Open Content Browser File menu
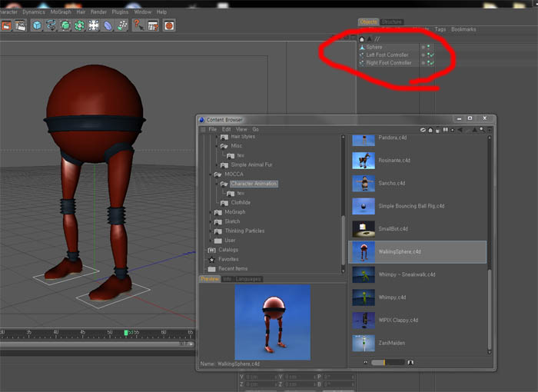Screen dimensions: 538x392 [213, 129]
